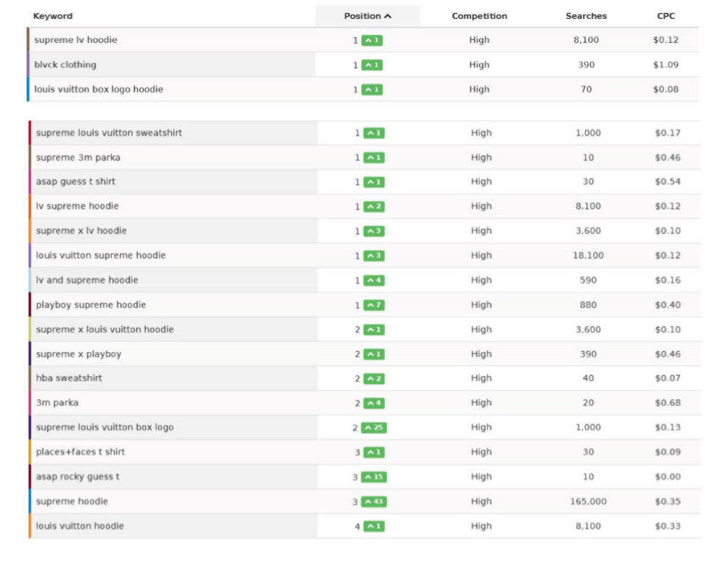Click the up-15 badge for asap rocky guess t
The width and height of the screenshot is (728, 566).
click(x=374, y=477)
